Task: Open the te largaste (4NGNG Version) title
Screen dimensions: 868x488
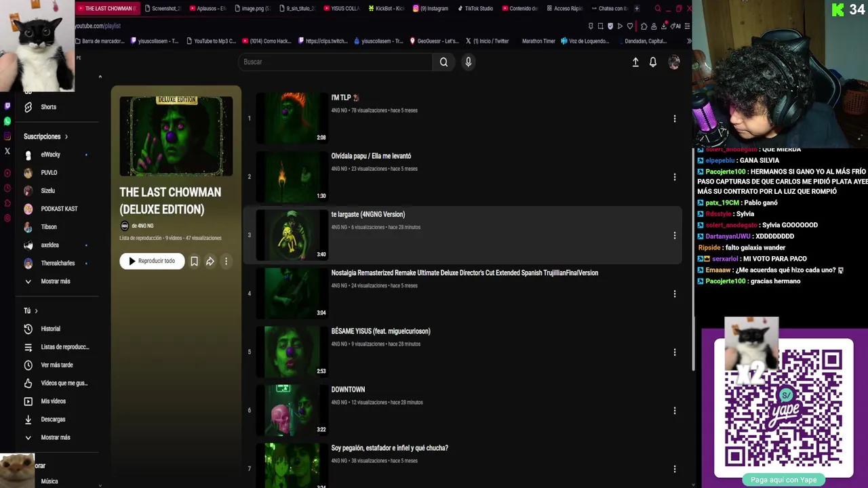Action: click(x=368, y=214)
